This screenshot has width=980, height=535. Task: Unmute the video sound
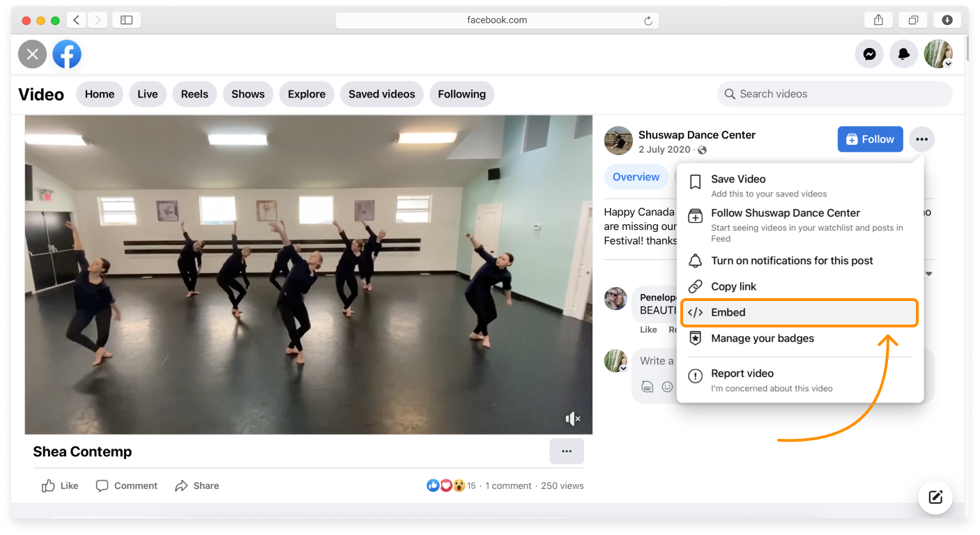click(x=572, y=419)
